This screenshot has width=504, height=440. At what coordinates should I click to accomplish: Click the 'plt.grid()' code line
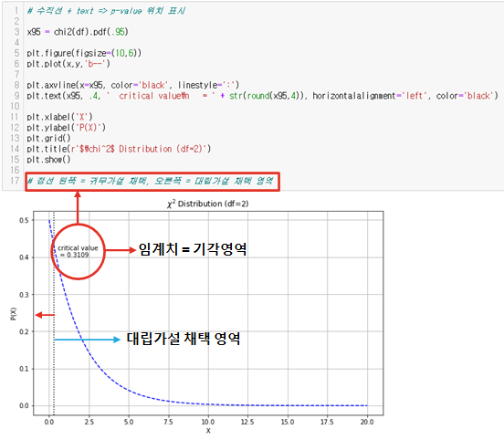(48, 138)
